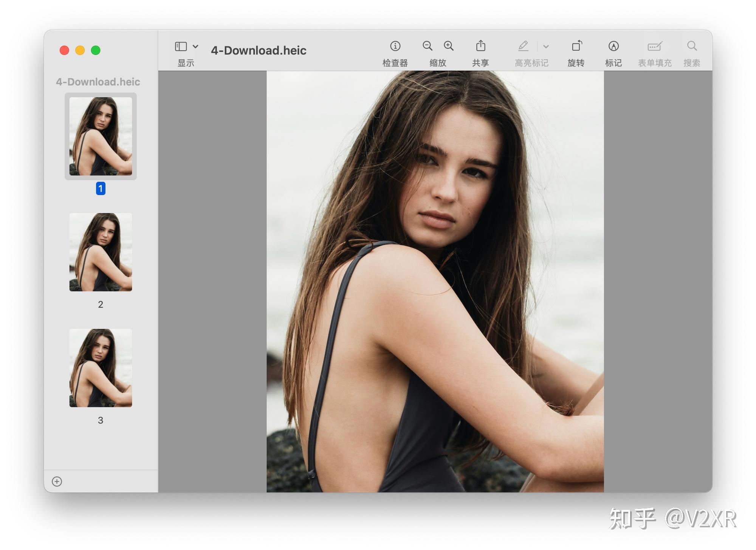756x550 pixels.
Task: Open the Share icon
Action: coord(480,46)
